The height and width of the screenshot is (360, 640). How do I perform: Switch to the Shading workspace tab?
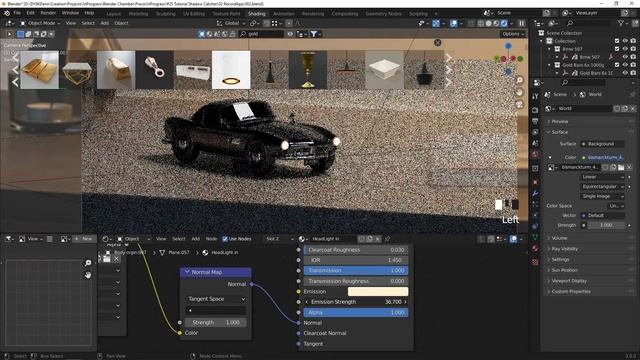[x=256, y=13]
